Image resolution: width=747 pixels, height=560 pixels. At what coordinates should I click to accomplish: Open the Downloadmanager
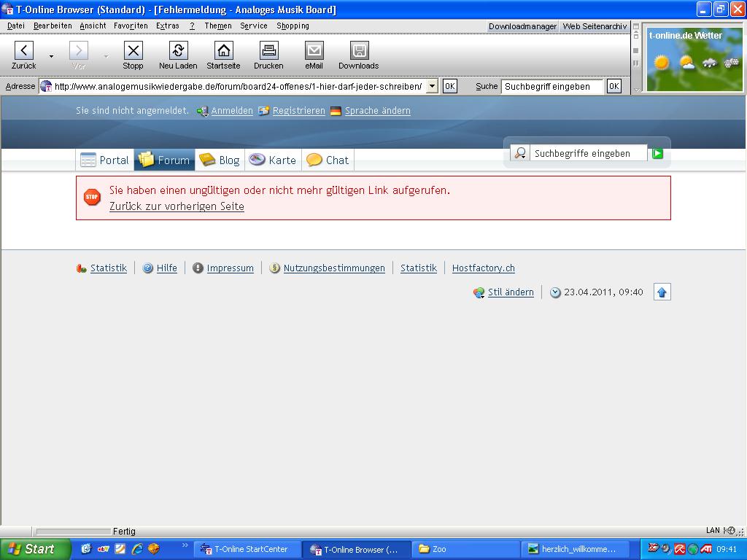[x=522, y=26]
